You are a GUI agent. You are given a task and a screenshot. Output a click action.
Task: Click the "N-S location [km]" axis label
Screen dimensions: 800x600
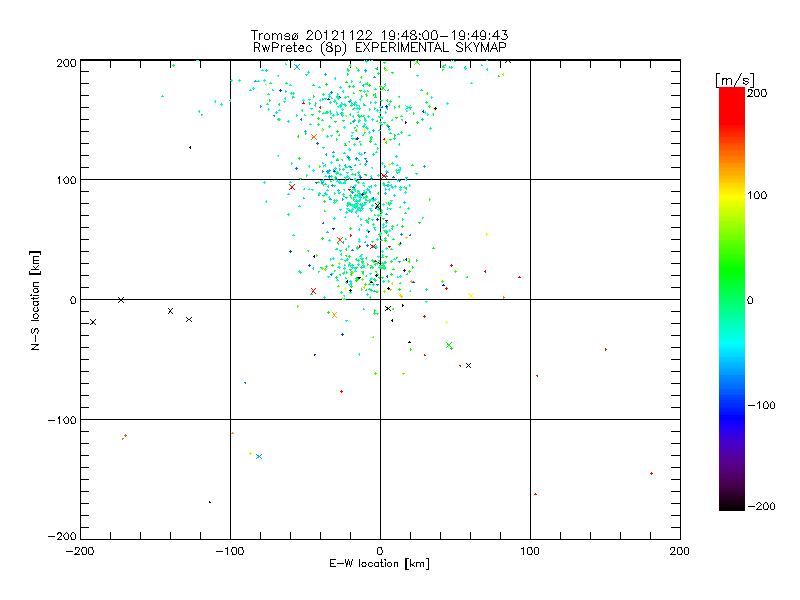[35, 301]
